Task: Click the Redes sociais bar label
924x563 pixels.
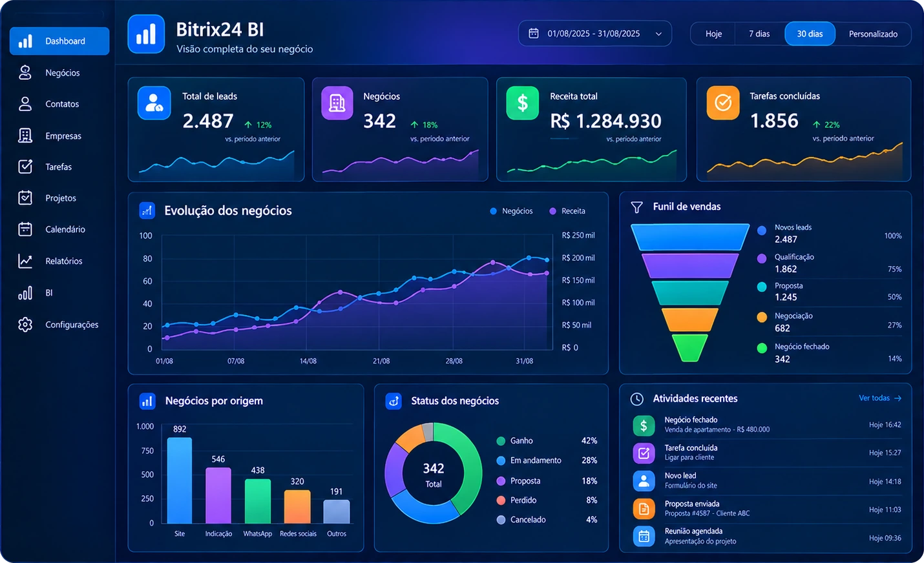Action: click(x=298, y=534)
